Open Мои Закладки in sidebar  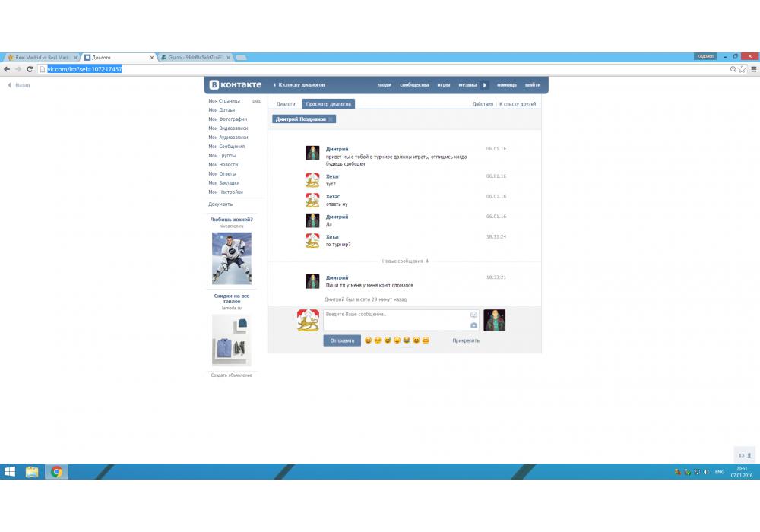tap(224, 183)
